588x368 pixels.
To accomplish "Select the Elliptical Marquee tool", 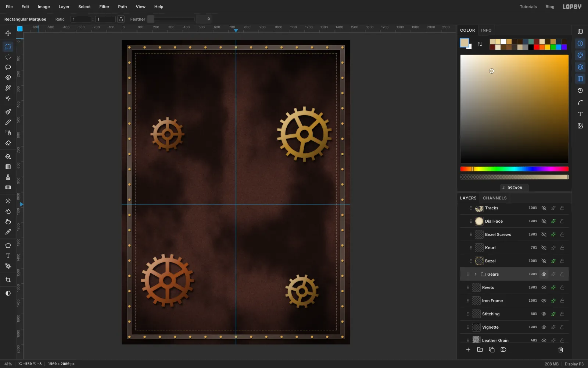I will [8, 57].
